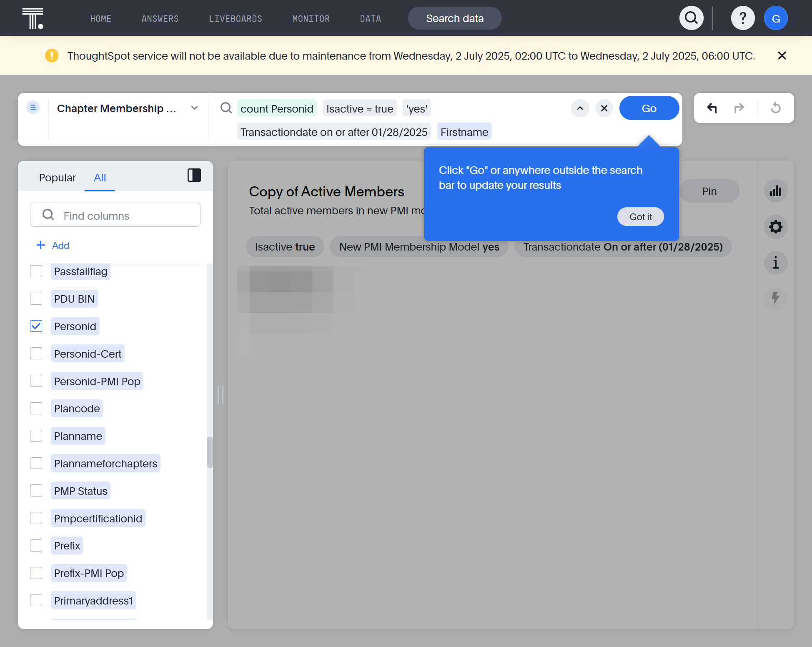The height and width of the screenshot is (647, 812).
Task: Go to ANSWERS in navigation
Action: [160, 19]
